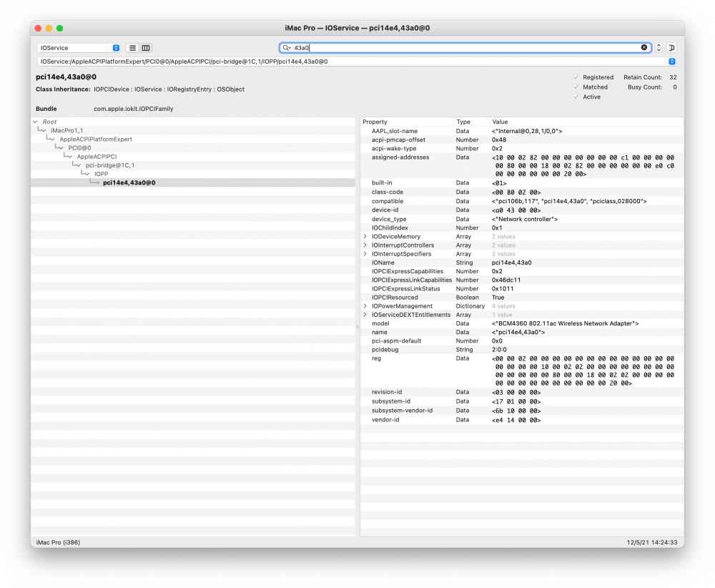715x588 pixels.
Task: Expand IOServiceDEXTEntitlements array
Action: coord(365,315)
